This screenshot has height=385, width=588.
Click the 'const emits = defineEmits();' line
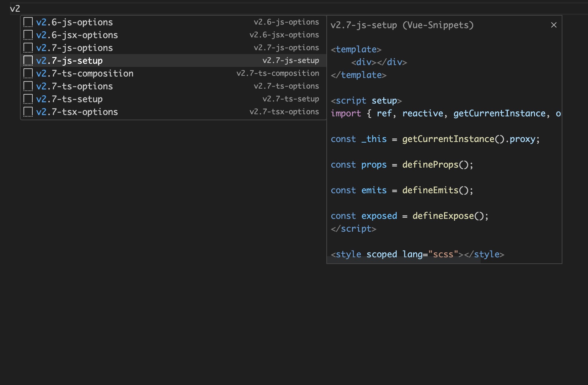pos(402,190)
